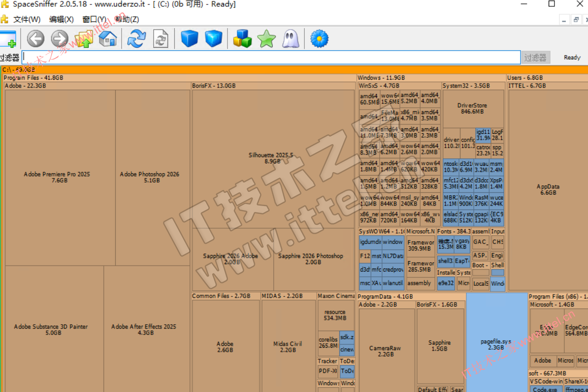Screen dimensions: 588x392
Task: Go up one level with folder arrow icon
Action: (x=84, y=38)
